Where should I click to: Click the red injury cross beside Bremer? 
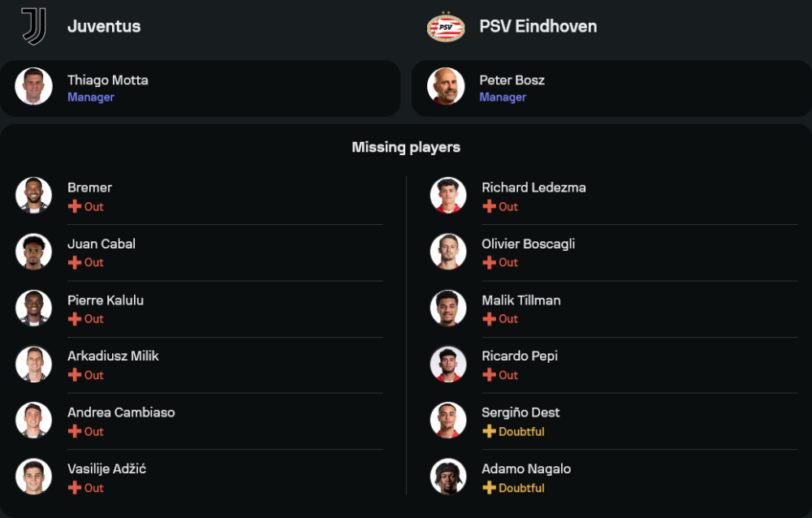pyautogui.click(x=75, y=206)
